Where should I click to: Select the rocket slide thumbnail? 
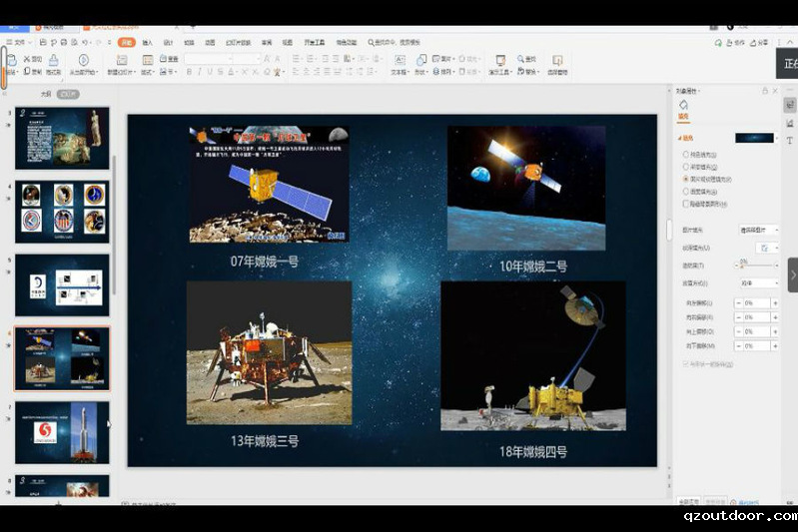(62, 432)
